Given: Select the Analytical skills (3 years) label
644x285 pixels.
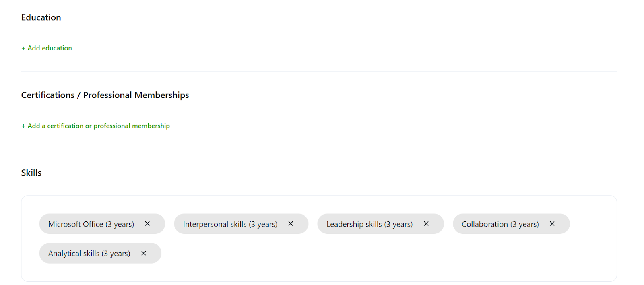Looking at the screenshot, I should coord(89,254).
